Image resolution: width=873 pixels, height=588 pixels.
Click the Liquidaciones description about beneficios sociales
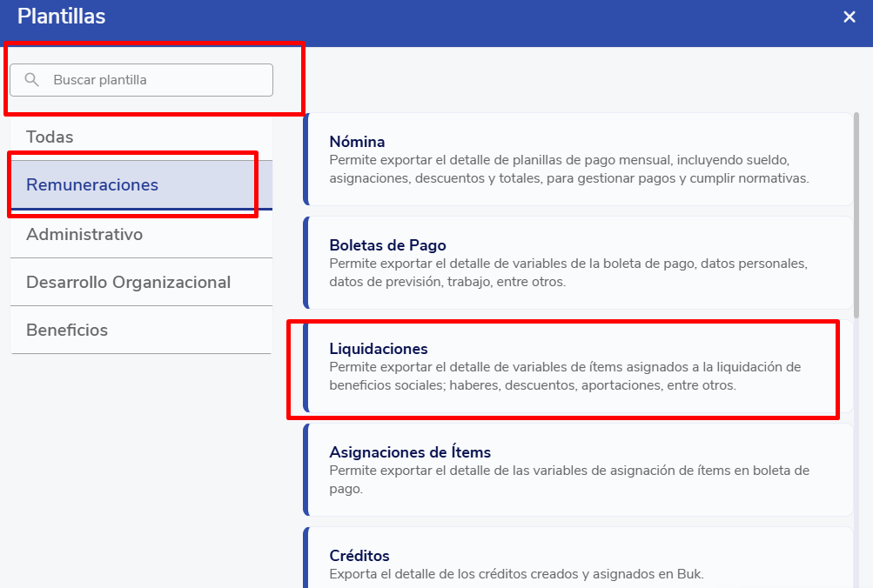[564, 376]
